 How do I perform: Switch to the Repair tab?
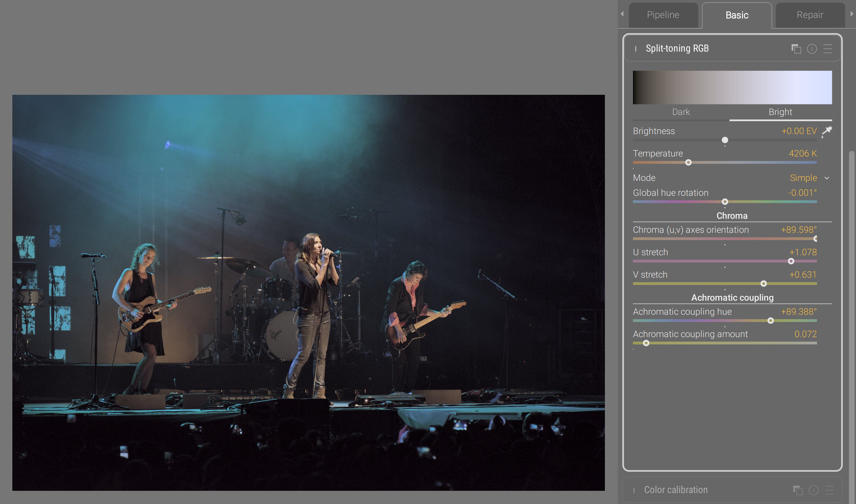click(x=810, y=15)
